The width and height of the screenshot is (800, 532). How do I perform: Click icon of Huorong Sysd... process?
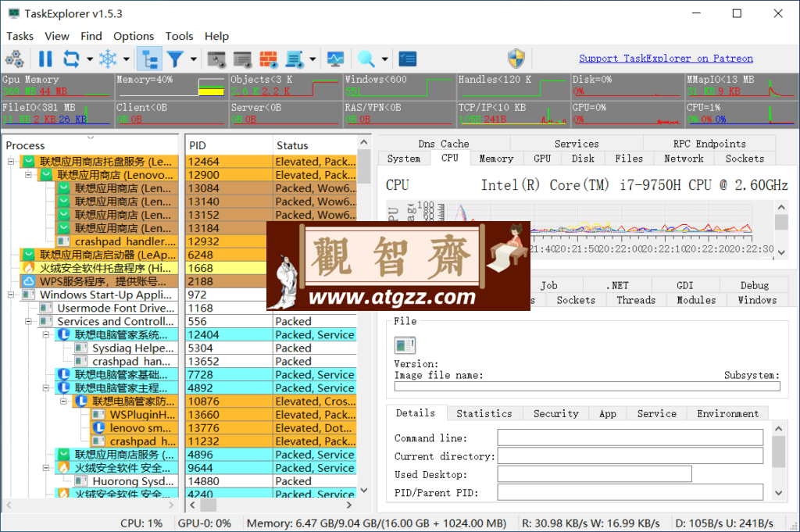pos(80,481)
